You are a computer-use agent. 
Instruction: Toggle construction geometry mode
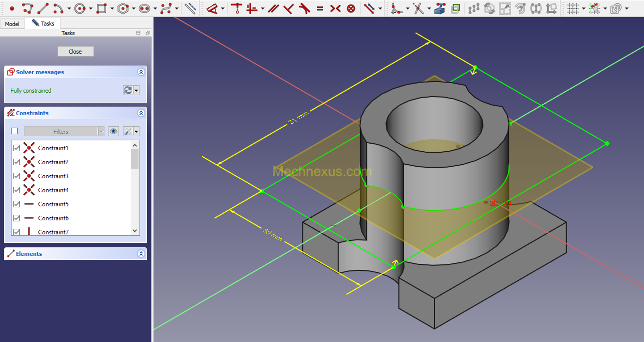(190, 9)
